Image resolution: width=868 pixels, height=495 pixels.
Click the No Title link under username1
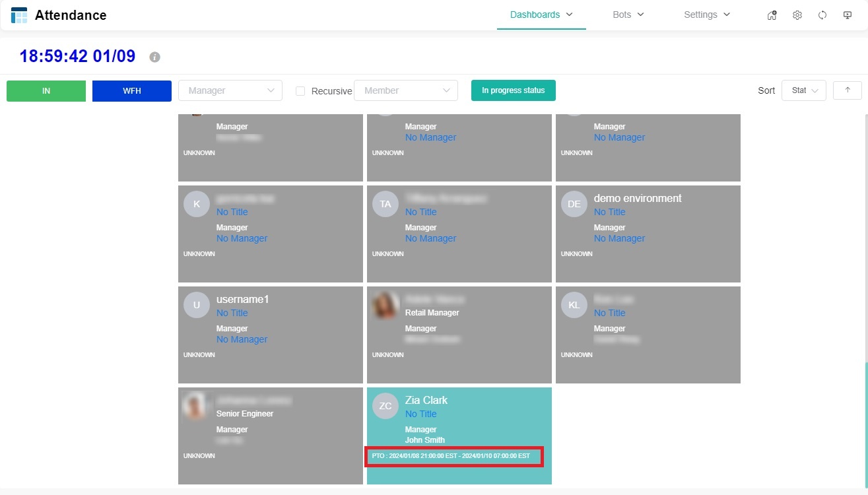point(232,313)
